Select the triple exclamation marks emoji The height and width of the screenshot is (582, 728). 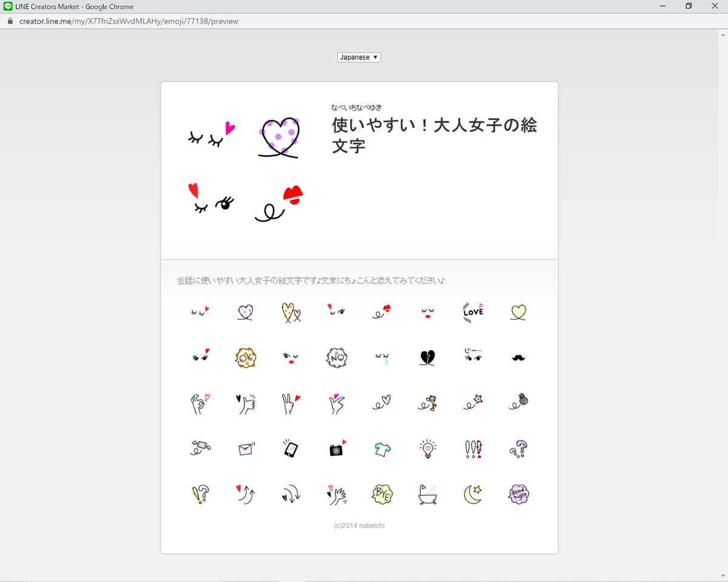point(473,449)
